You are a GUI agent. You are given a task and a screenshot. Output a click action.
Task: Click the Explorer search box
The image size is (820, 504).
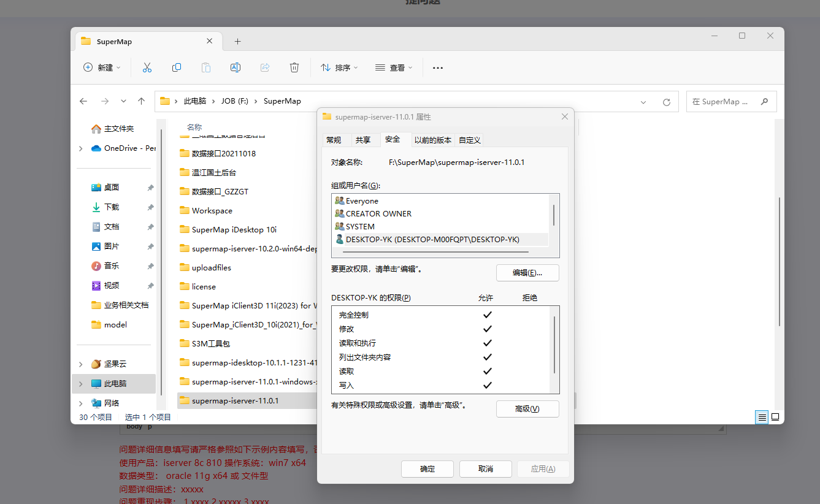(x=732, y=102)
